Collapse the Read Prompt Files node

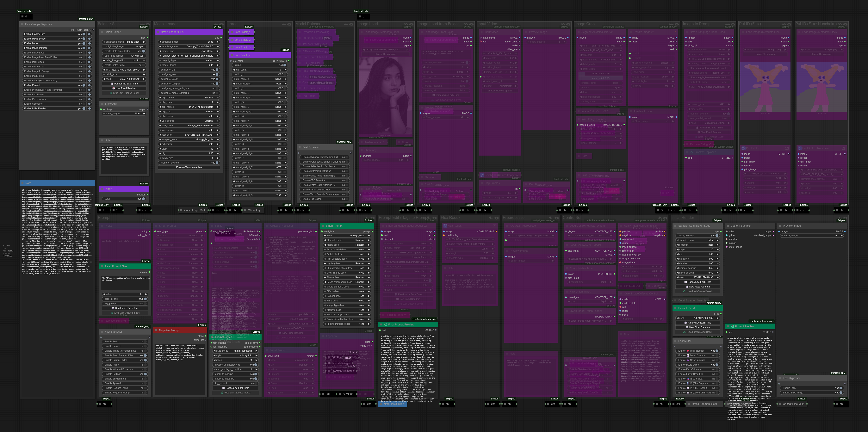[102, 267]
